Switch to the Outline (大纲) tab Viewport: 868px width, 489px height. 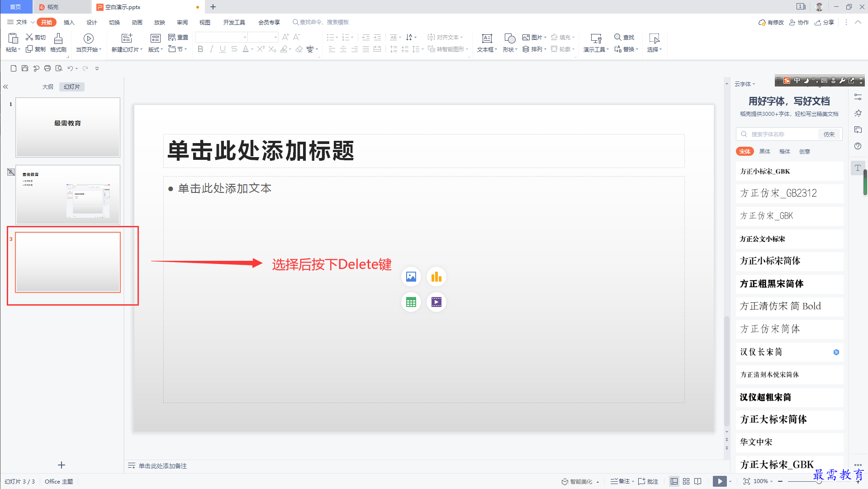pyautogui.click(x=48, y=86)
